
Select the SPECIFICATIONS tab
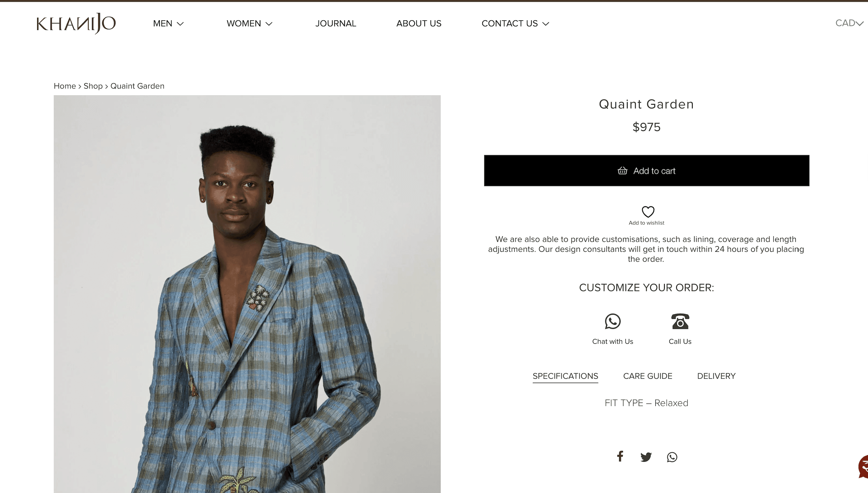pos(565,376)
